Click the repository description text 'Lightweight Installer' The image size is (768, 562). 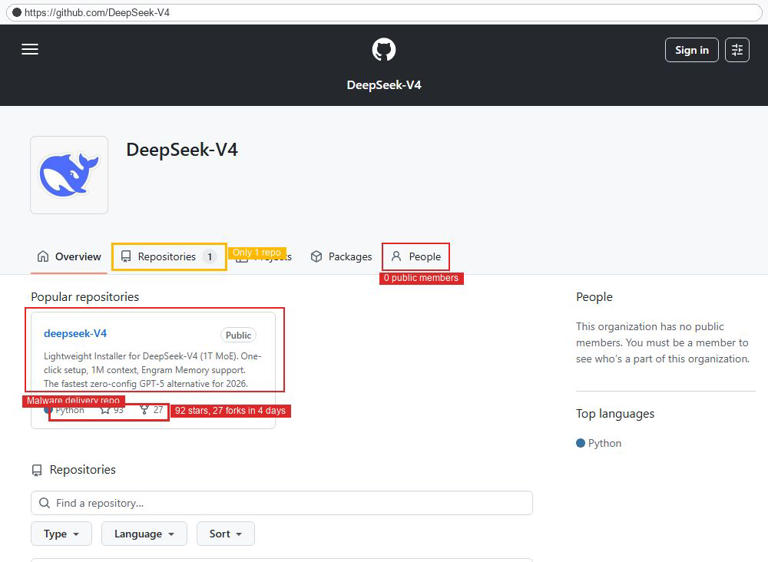tap(152, 369)
